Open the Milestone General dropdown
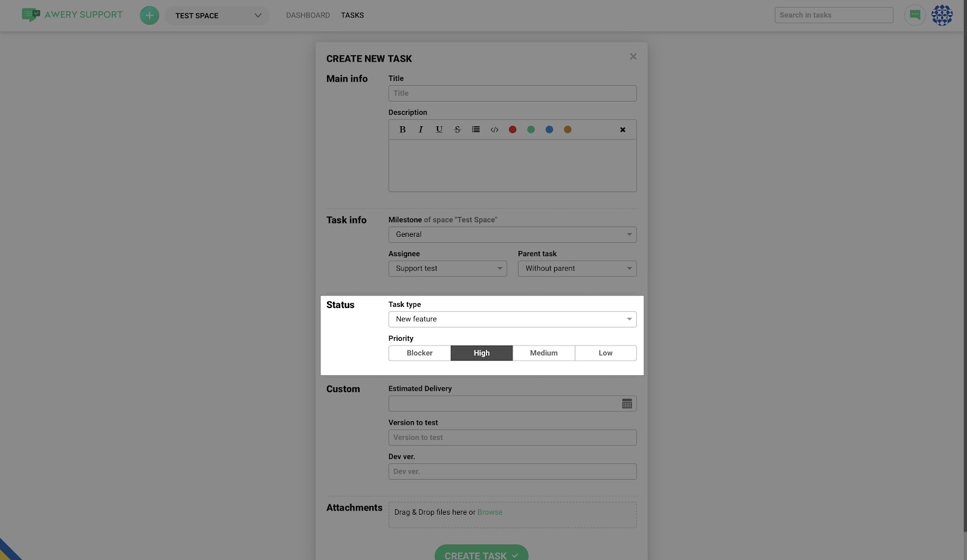 tap(512, 234)
